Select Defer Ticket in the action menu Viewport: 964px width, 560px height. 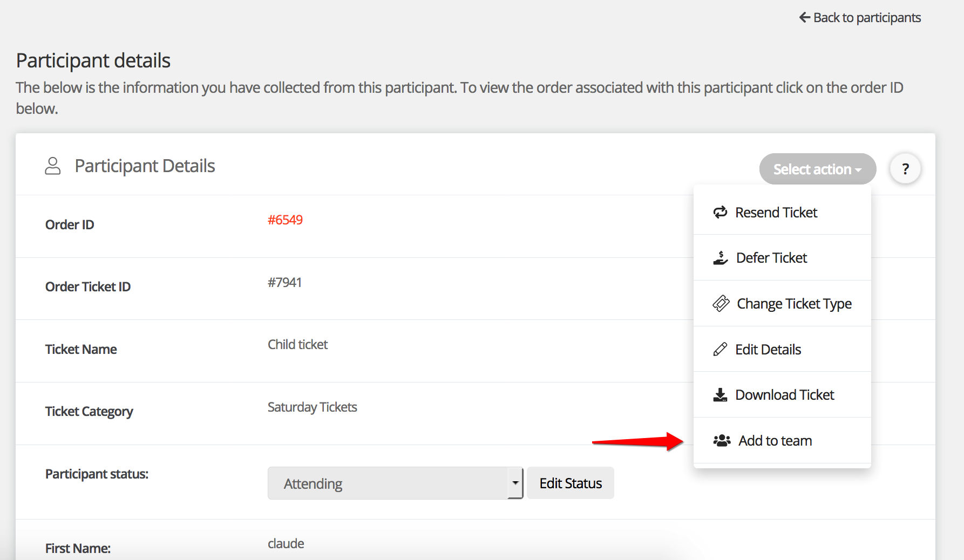[771, 258]
